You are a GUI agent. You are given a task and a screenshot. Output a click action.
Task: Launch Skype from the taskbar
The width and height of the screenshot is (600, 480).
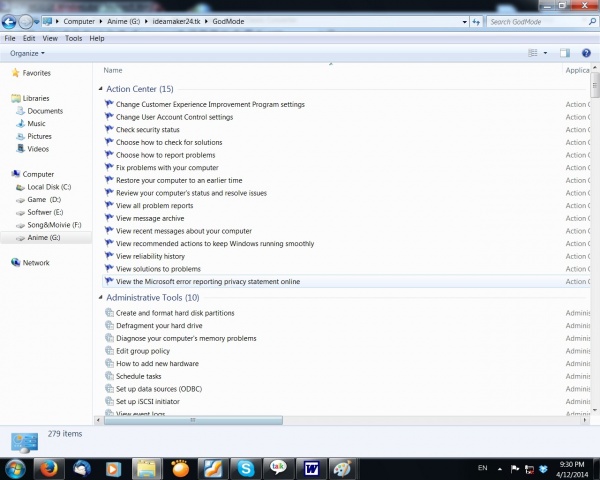[x=246, y=467]
